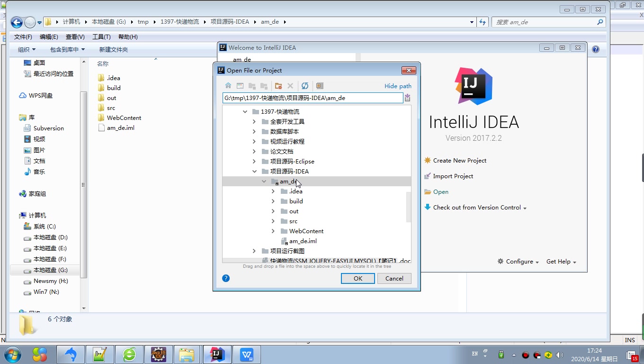The width and height of the screenshot is (644, 364).
Task: Expand the 项目运行截图 folder node
Action: point(254,251)
